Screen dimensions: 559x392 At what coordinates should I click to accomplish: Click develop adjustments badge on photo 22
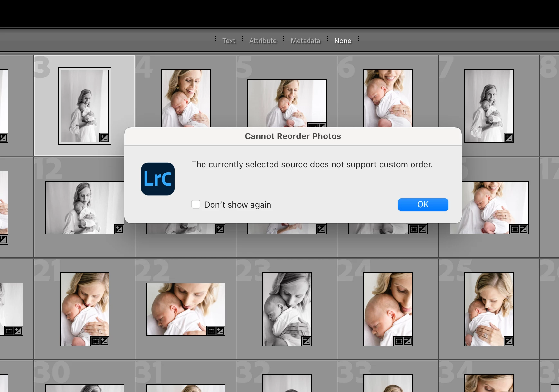click(220, 331)
